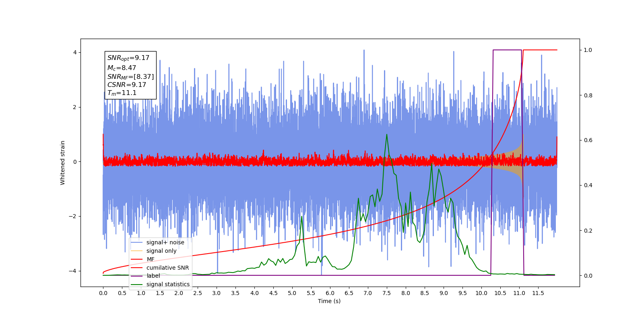This screenshot has width=644, height=322.
Task: Click the 8.0 tick on the time axis
Action: point(406,293)
